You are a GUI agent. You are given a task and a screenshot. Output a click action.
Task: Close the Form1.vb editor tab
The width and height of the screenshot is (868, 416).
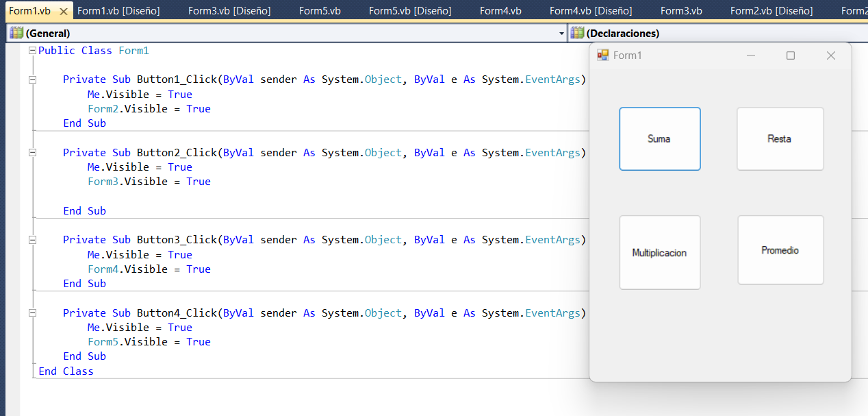click(63, 12)
